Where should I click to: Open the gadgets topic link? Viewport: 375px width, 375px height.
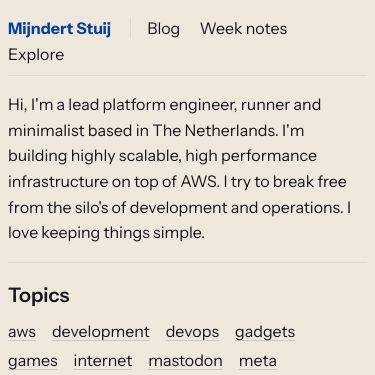(x=265, y=332)
